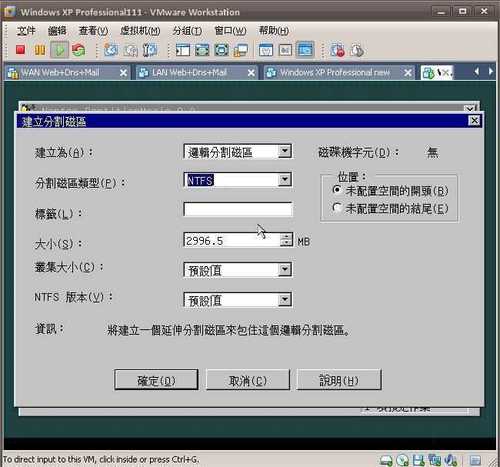Viewport: 500px width, 467px height.
Task: Click the Replay clock toolbar icon
Action: coord(357,50)
